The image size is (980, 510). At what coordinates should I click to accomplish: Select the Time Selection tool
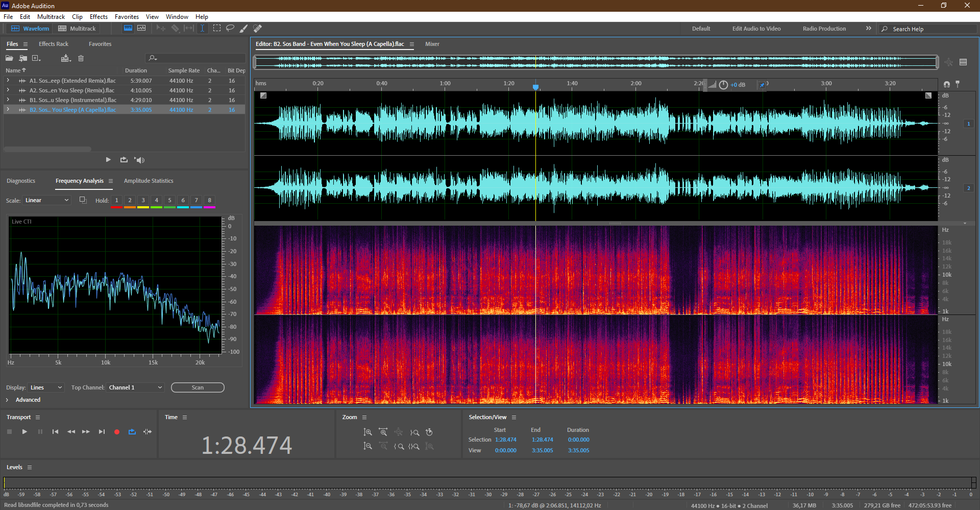pos(203,28)
